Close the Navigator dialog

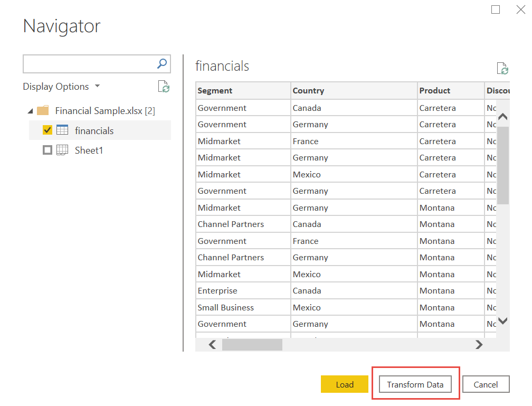(x=521, y=10)
